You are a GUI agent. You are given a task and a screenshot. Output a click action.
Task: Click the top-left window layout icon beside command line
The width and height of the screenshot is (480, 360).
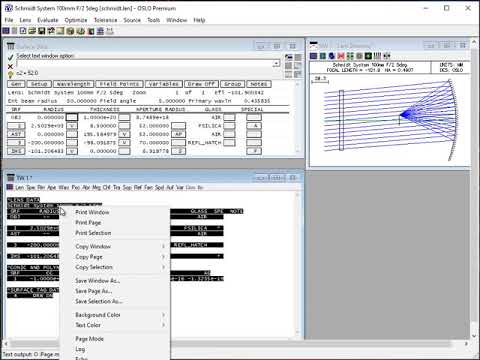pos(289,57)
